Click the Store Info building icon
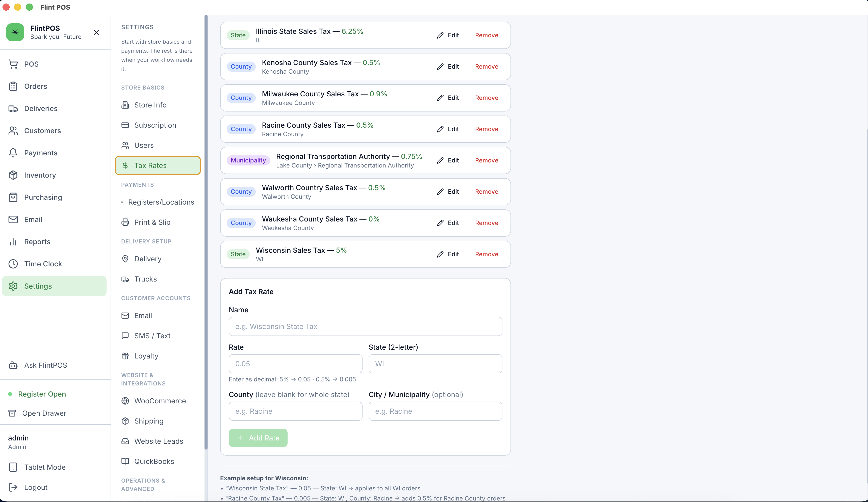The width and height of the screenshot is (868, 502). 125,105
